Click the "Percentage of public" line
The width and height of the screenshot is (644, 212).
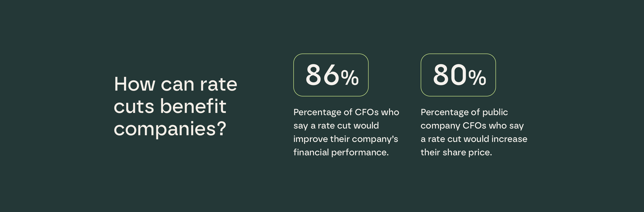464,112
